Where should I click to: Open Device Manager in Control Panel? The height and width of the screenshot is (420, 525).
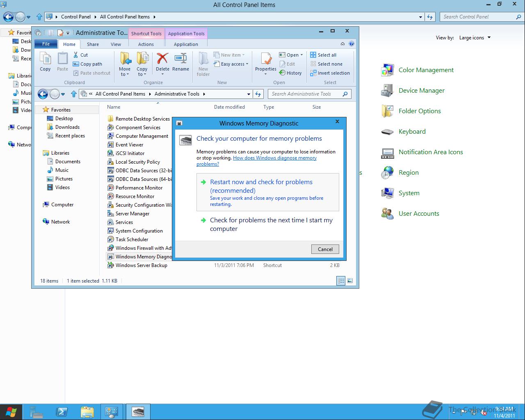pos(413,91)
